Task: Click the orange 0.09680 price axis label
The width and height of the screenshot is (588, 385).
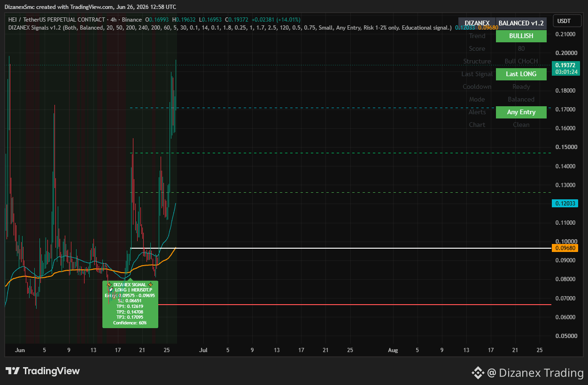Action: pyautogui.click(x=565, y=248)
